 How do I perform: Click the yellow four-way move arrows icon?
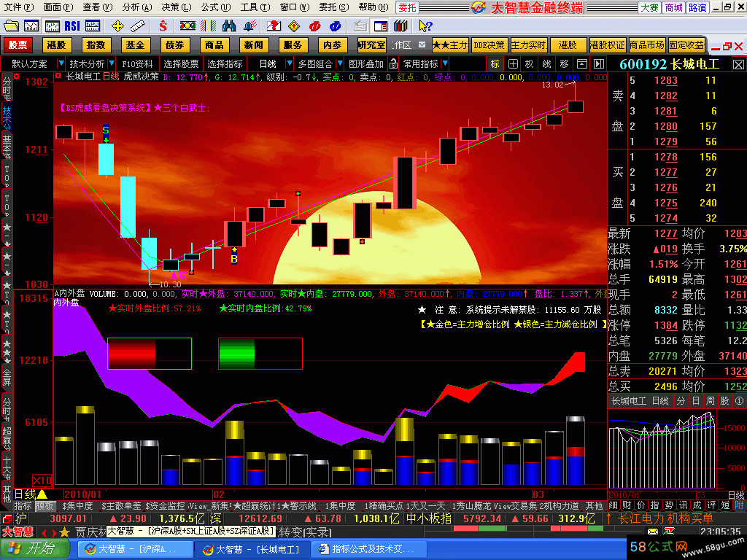(117, 26)
